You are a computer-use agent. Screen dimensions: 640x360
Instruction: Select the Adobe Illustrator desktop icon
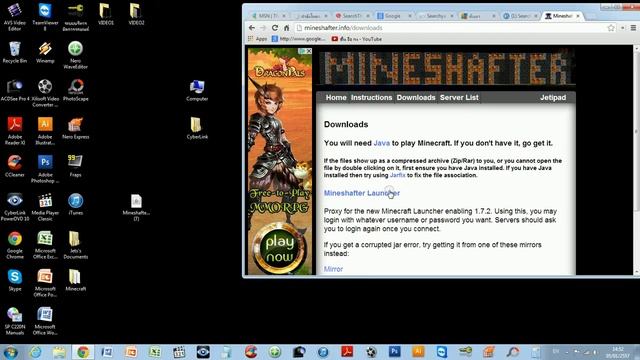[x=45, y=131]
